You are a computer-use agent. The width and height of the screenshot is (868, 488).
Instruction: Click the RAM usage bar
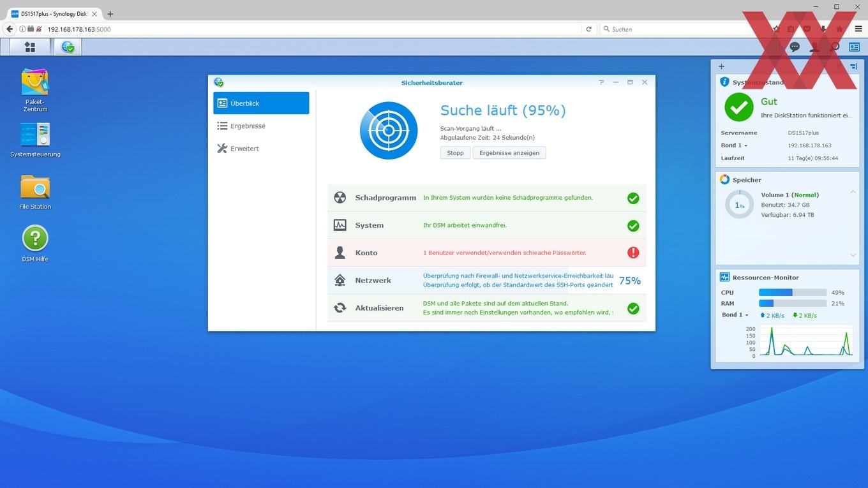[x=793, y=304]
